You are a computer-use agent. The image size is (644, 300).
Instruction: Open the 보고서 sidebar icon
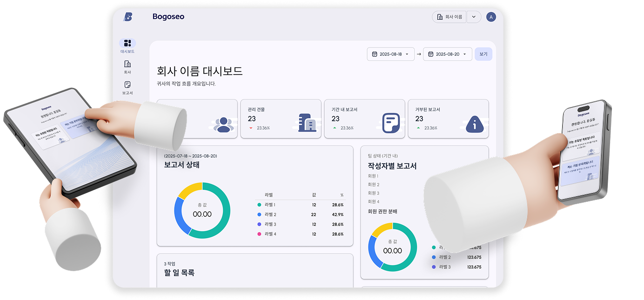127,85
